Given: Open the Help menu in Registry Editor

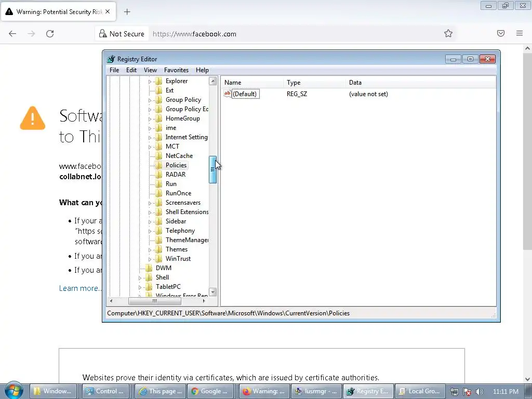Looking at the screenshot, I should (x=202, y=70).
